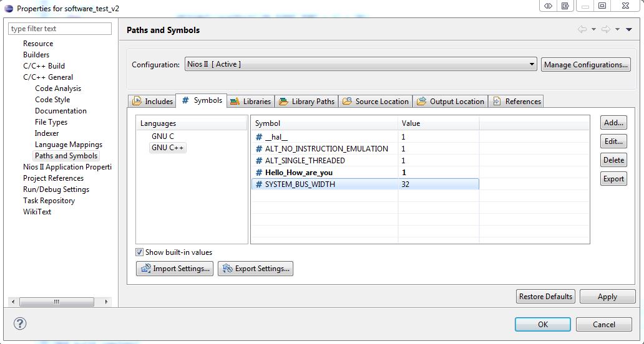Viewport: 644px width, 344px height.
Task: Select Task Repository in the tree
Action: point(49,201)
